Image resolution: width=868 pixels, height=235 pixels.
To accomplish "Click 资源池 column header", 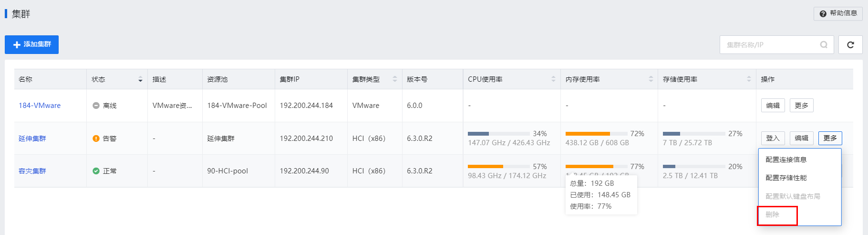I will tap(217, 79).
